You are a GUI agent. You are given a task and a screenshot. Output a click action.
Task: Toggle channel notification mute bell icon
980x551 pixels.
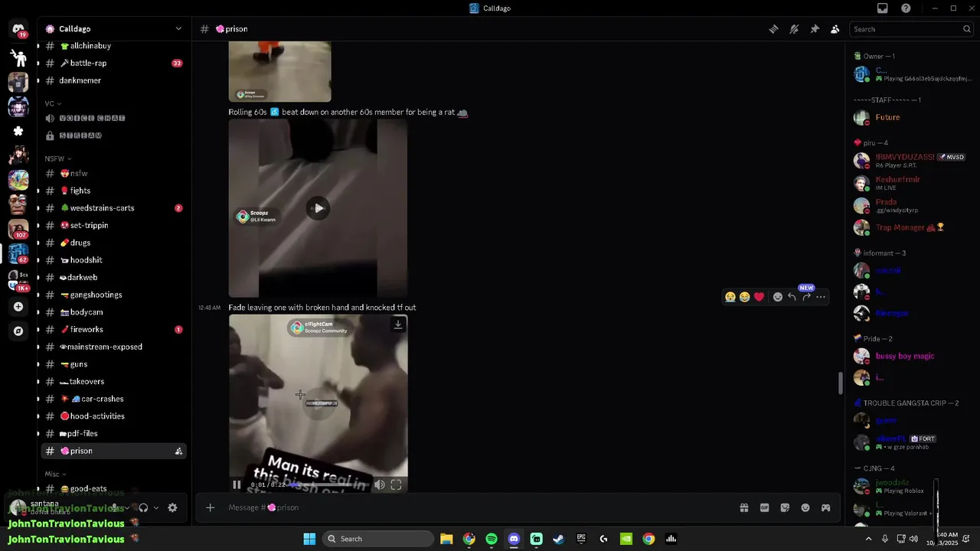[795, 29]
